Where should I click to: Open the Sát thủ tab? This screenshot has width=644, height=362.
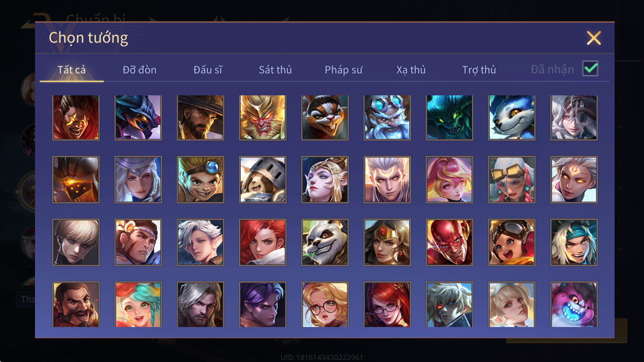[x=275, y=70]
